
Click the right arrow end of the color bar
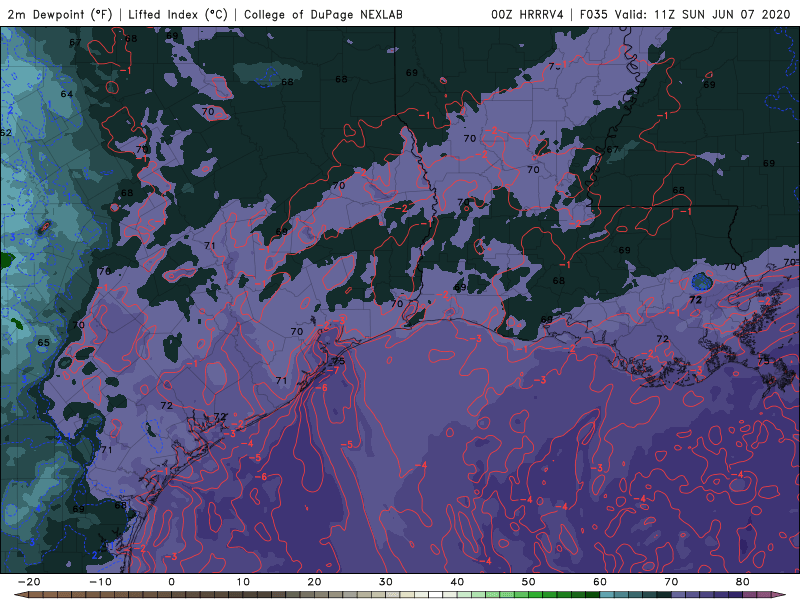click(781, 595)
